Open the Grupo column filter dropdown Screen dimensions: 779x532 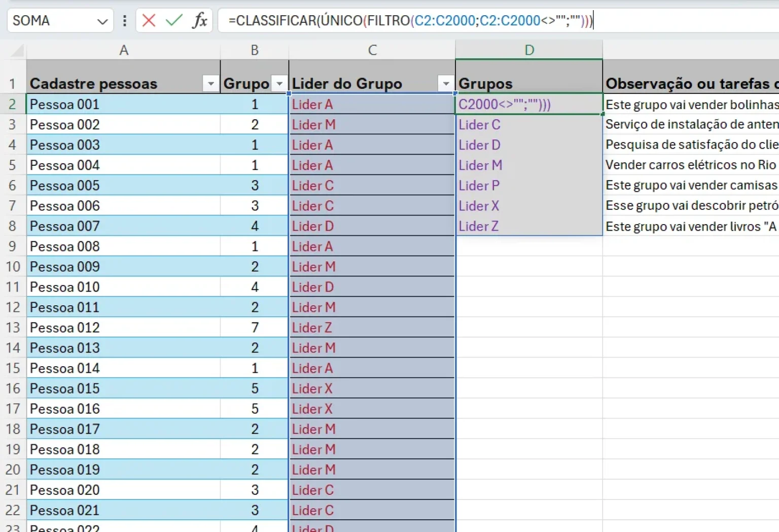coord(279,84)
